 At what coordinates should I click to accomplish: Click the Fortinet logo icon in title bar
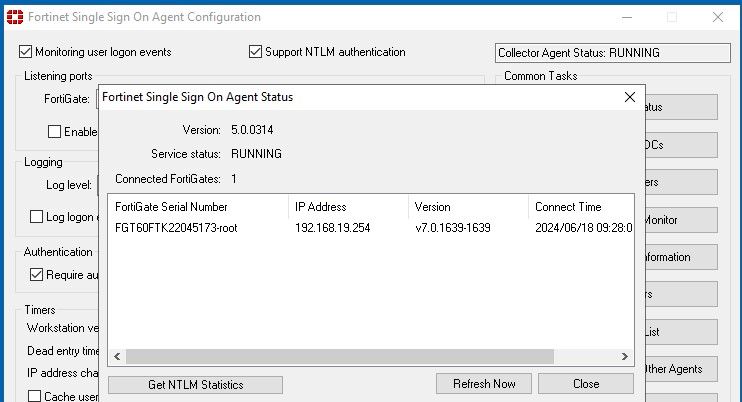click(13, 17)
